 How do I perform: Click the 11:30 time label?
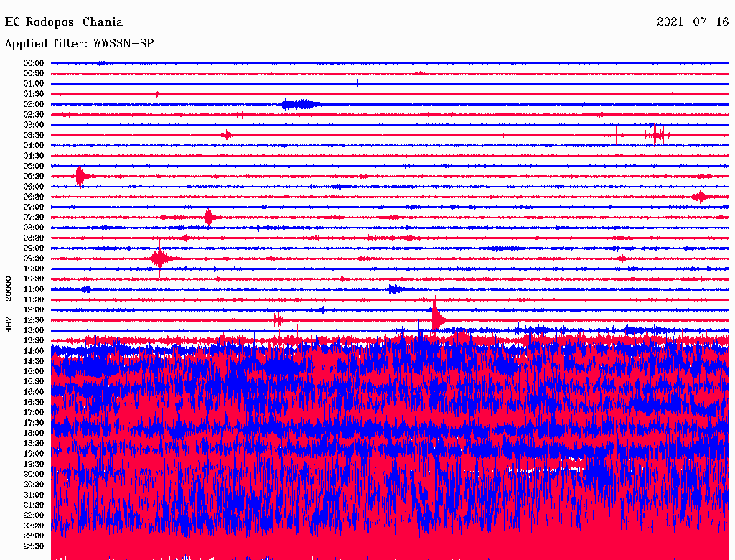click(34, 299)
